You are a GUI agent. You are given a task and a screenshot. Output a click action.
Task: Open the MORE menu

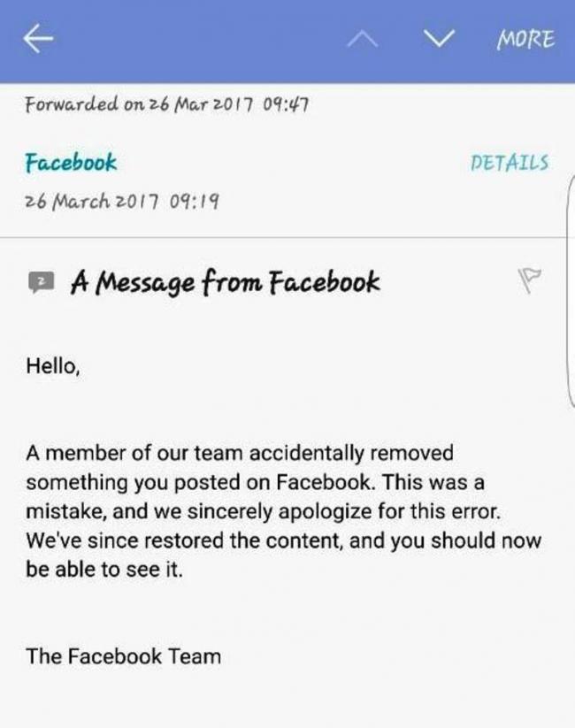[x=525, y=40]
